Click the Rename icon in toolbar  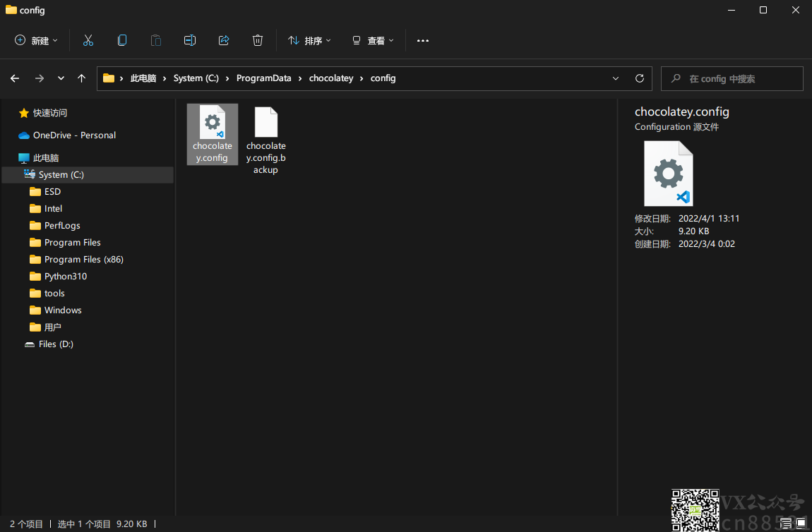tap(190, 40)
